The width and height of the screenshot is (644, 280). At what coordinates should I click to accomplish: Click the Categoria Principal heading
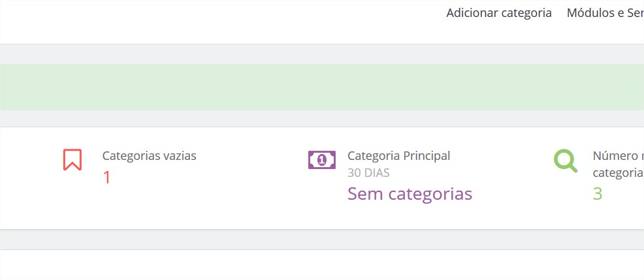tap(398, 156)
